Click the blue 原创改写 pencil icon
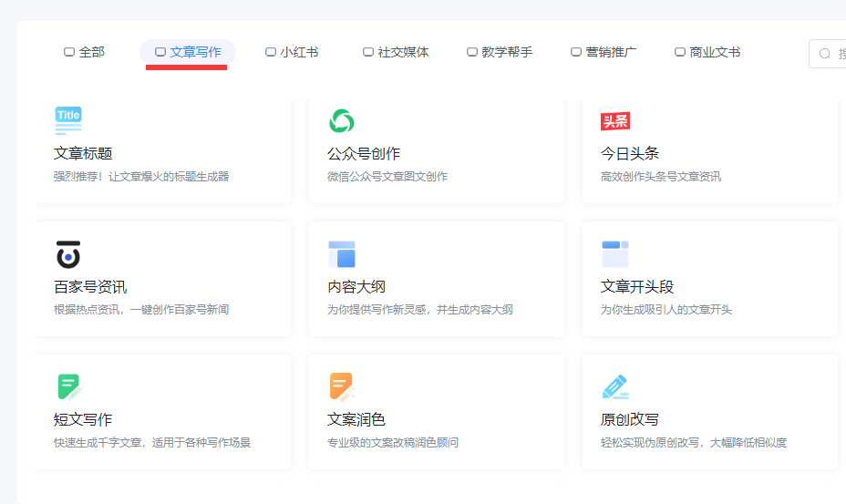 tap(615, 387)
